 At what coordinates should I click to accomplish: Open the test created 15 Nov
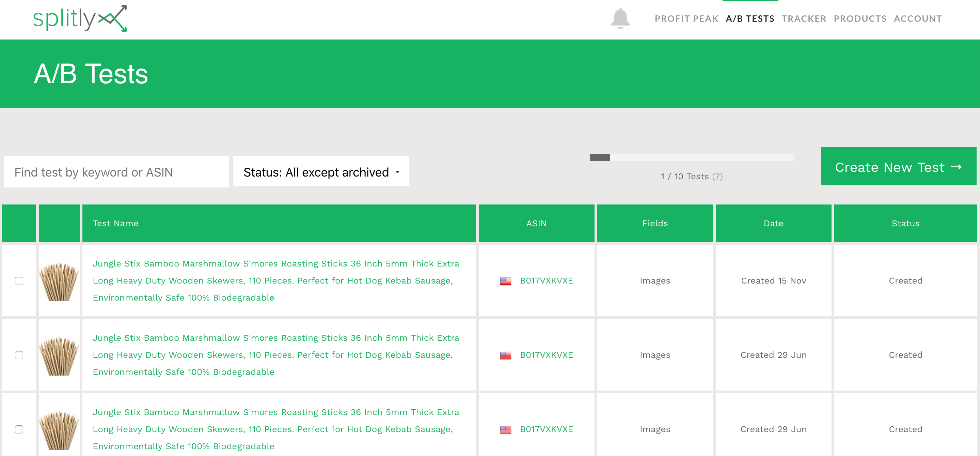(275, 280)
